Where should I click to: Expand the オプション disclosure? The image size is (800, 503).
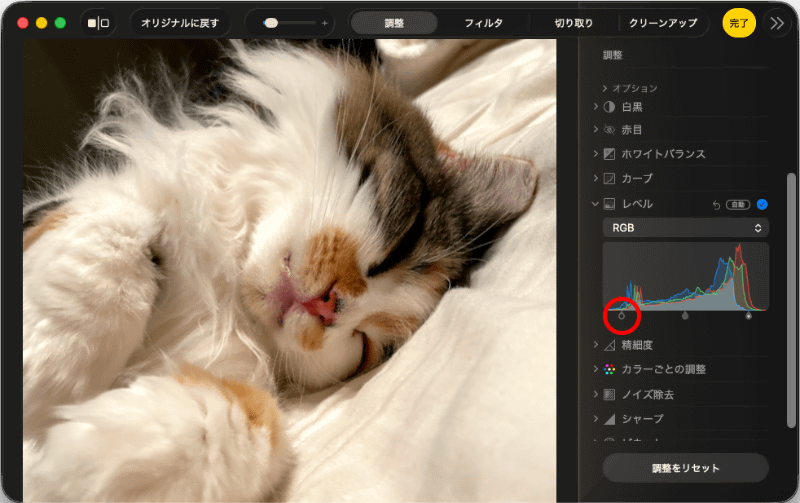(605, 88)
